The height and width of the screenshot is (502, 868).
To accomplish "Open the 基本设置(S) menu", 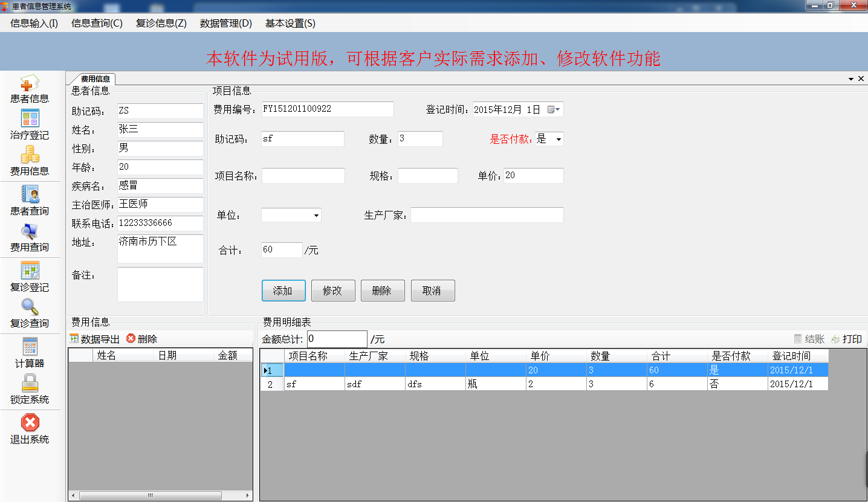I will pyautogui.click(x=290, y=24).
